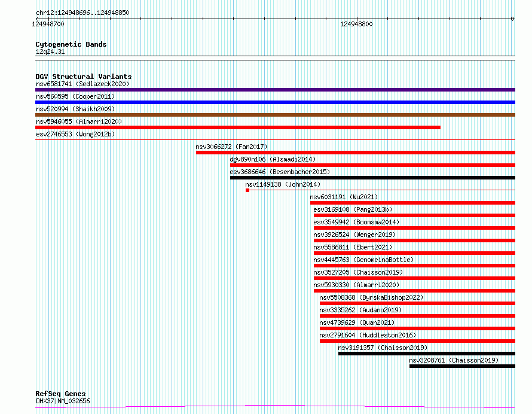Click the Cytogenetic Bands track title

(71, 44)
